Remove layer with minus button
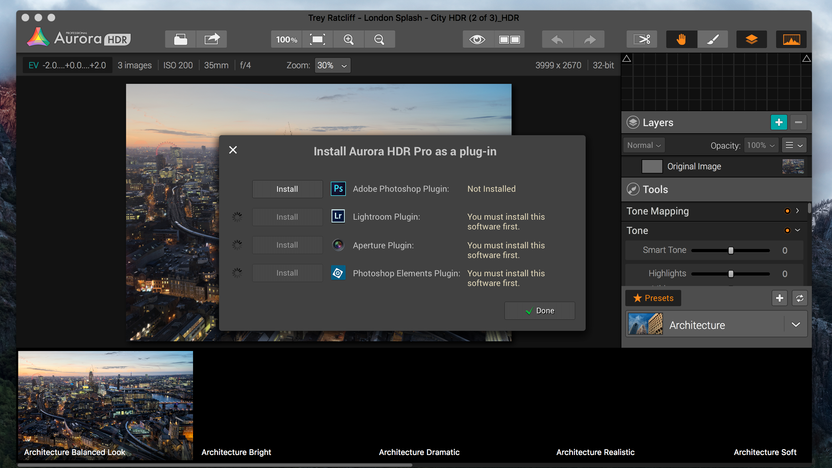The image size is (832, 468). click(x=799, y=123)
